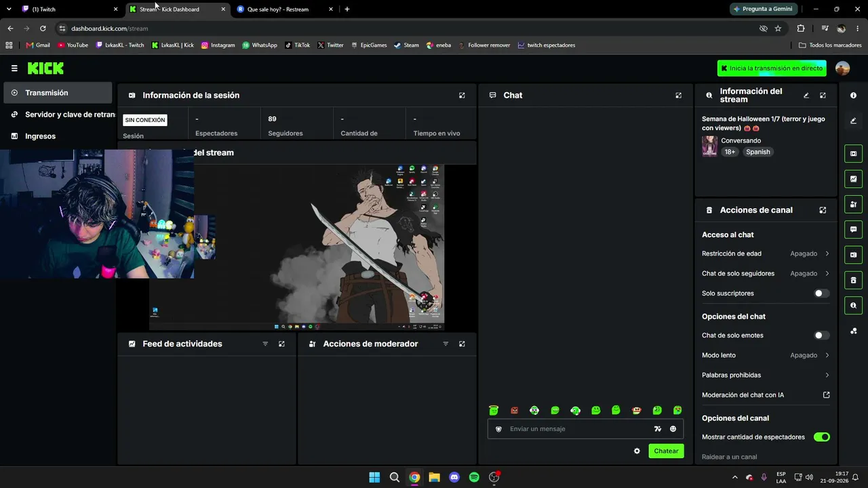Open the LvkasKL | Kick bookmark
This screenshot has width=868, height=488.
coord(173,45)
